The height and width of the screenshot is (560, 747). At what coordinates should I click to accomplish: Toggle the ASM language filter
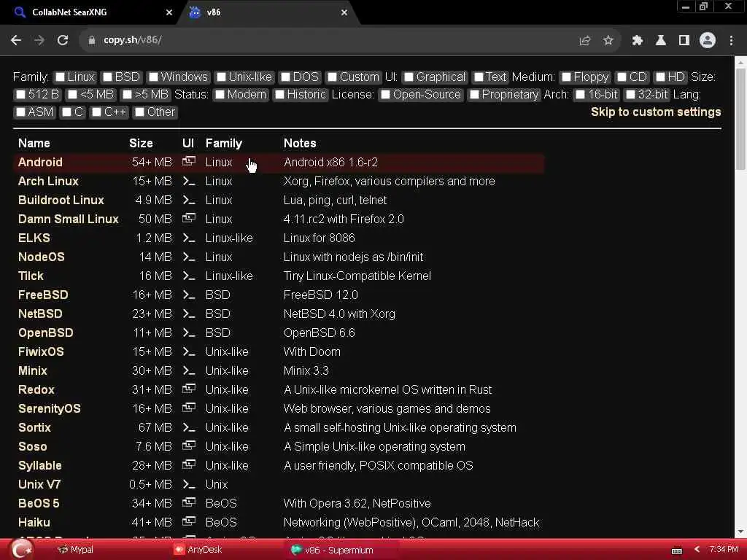(x=20, y=112)
